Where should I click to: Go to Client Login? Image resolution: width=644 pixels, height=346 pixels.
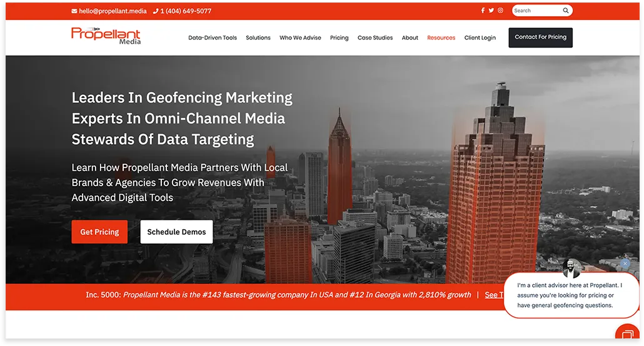480,37
